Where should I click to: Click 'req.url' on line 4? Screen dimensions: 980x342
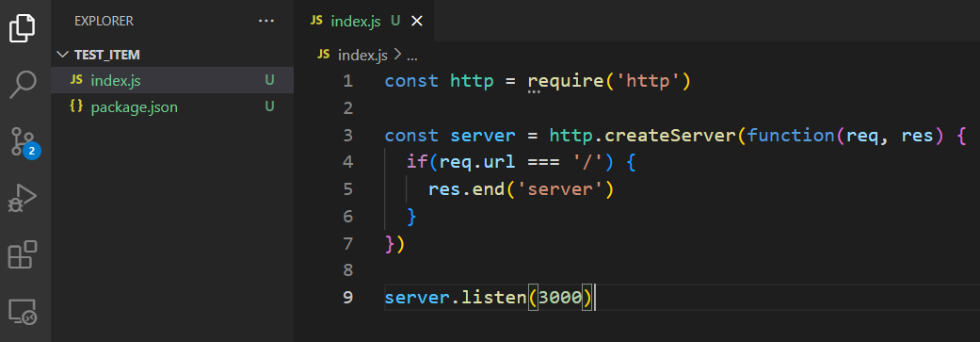[x=477, y=162]
